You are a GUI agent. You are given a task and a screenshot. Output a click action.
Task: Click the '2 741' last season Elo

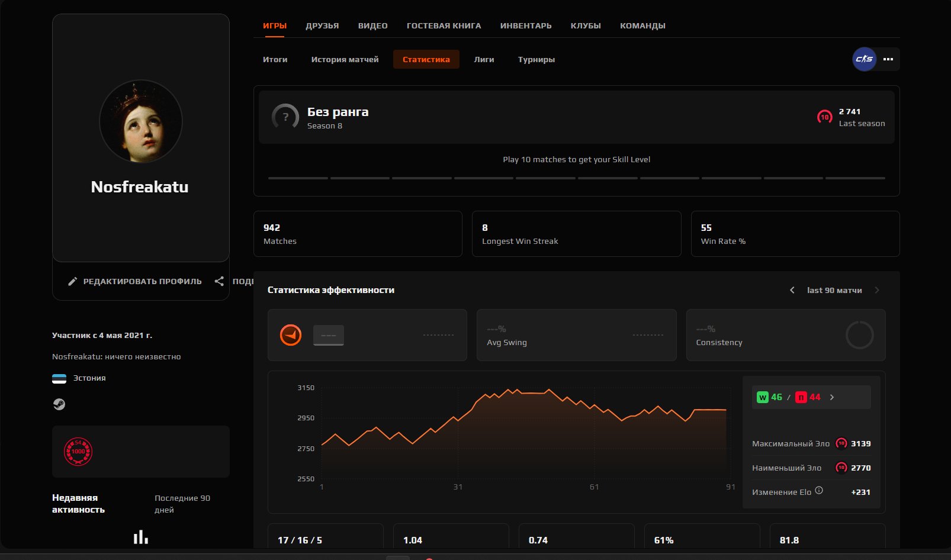[850, 111]
